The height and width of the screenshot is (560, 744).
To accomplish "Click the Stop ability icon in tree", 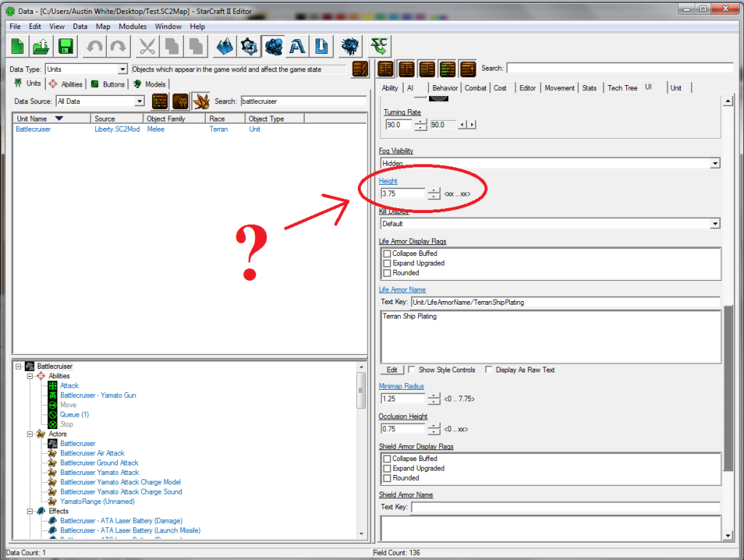I will pyautogui.click(x=52, y=424).
